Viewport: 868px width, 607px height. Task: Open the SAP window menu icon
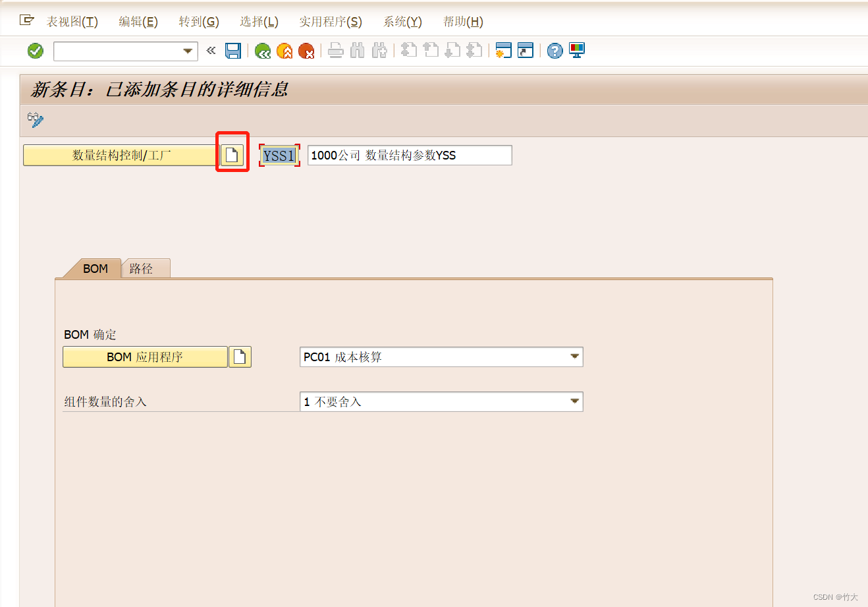click(x=27, y=20)
